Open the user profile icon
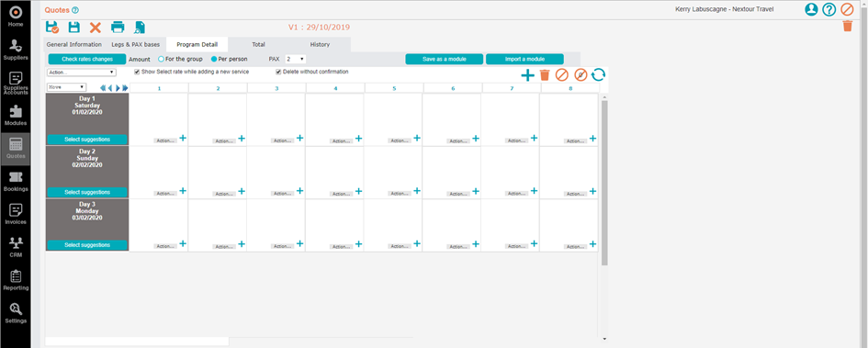 [812, 9]
